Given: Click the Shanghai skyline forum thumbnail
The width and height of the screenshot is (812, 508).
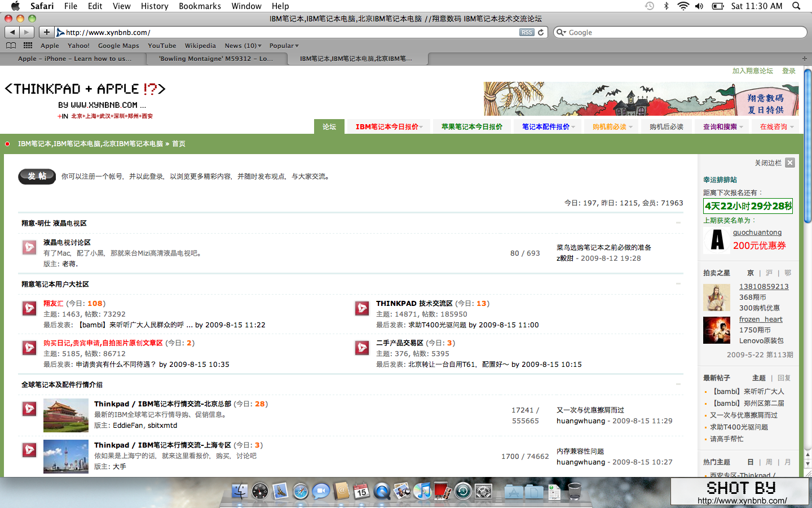Looking at the screenshot, I should tap(66, 456).
